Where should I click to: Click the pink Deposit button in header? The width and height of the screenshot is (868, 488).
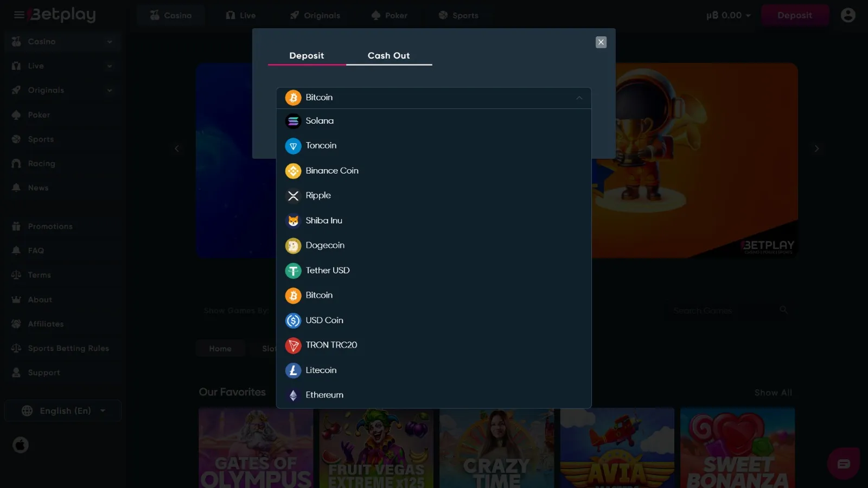tap(794, 15)
